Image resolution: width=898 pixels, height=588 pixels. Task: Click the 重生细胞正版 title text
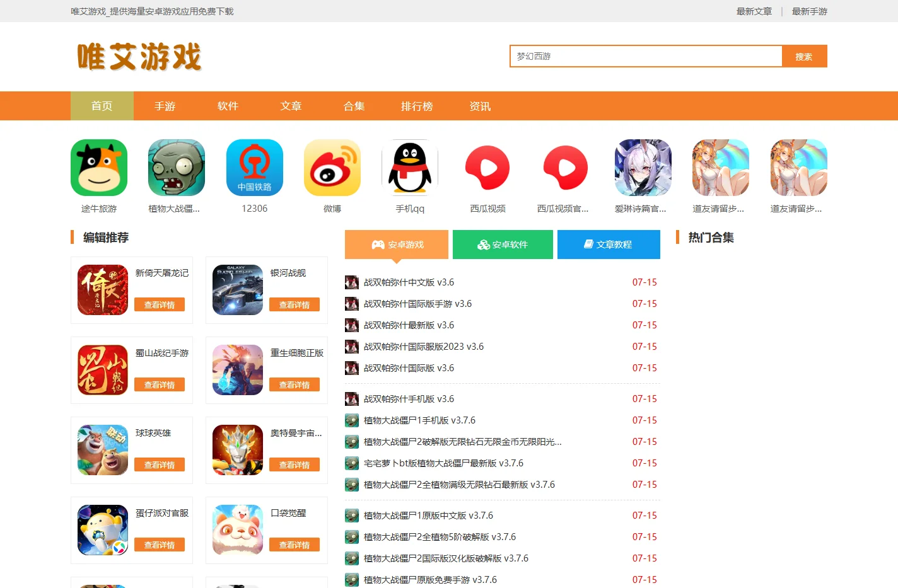(297, 353)
